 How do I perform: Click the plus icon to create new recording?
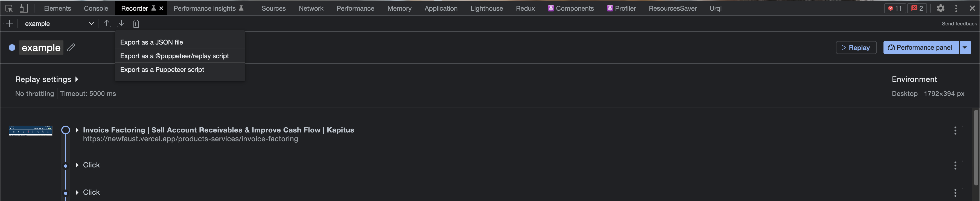click(x=10, y=23)
